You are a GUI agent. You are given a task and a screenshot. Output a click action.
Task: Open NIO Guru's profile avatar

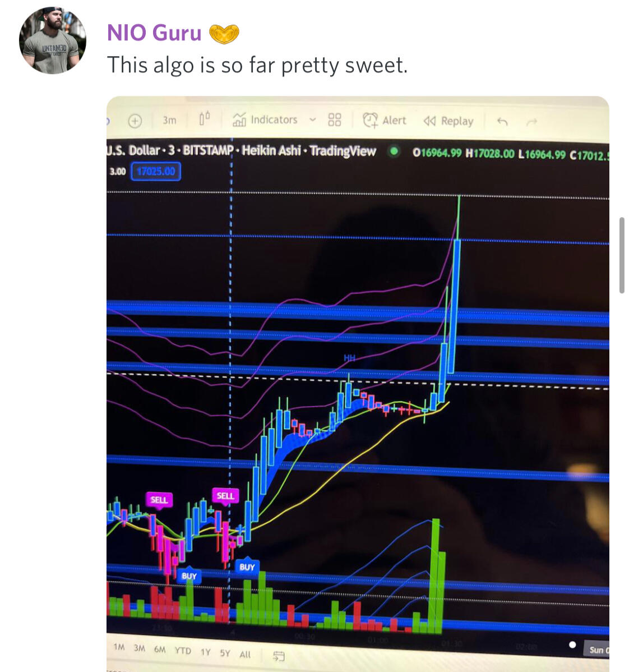click(53, 40)
